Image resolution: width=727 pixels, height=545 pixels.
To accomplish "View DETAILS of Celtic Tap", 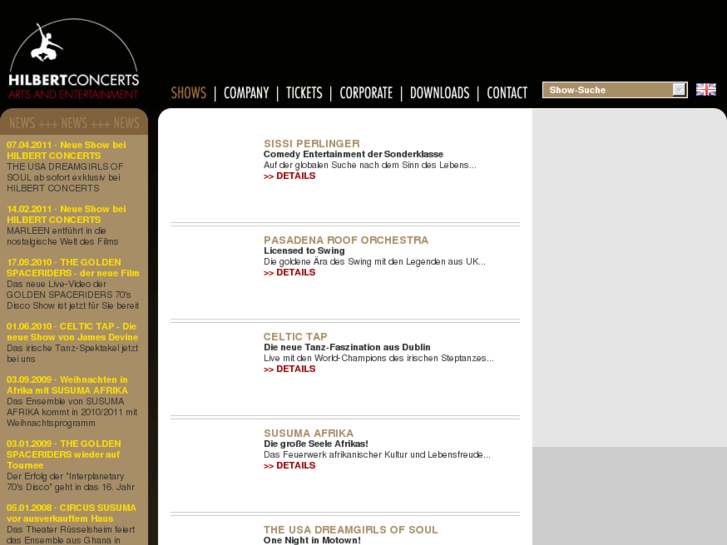I will (289, 369).
